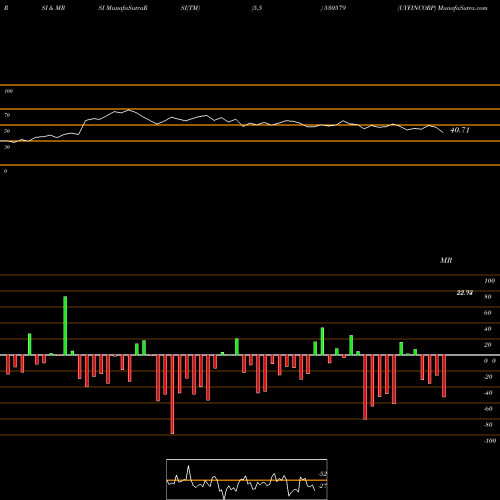Click the longest red MR histogram bar
Image resolution: width=500 pixels, height=500 pixels.
tap(172, 394)
